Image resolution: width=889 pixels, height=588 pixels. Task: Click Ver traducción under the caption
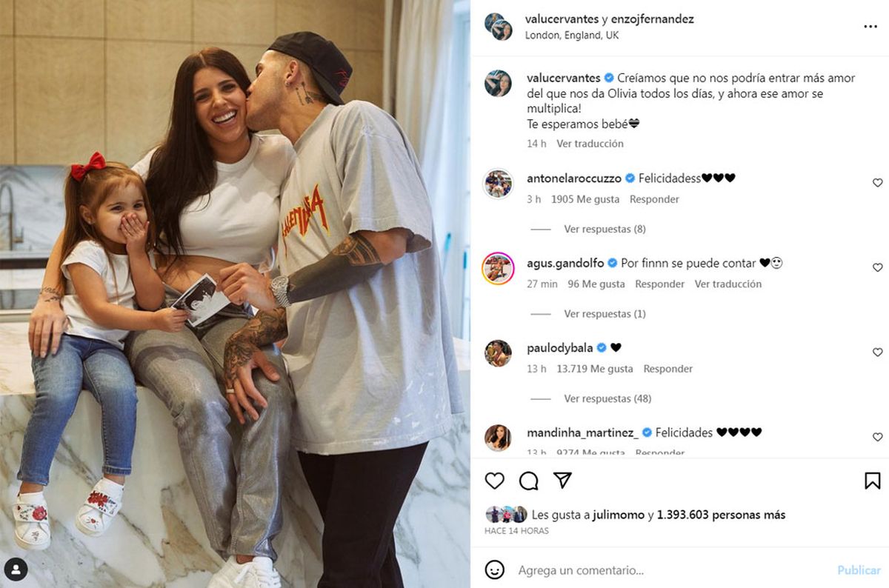(590, 144)
